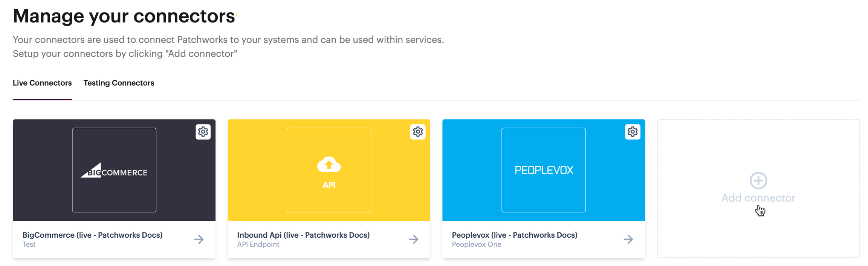
Task: Open Peoplevox (live - Patchworks Docs) title
Action: tap(514, 235)
